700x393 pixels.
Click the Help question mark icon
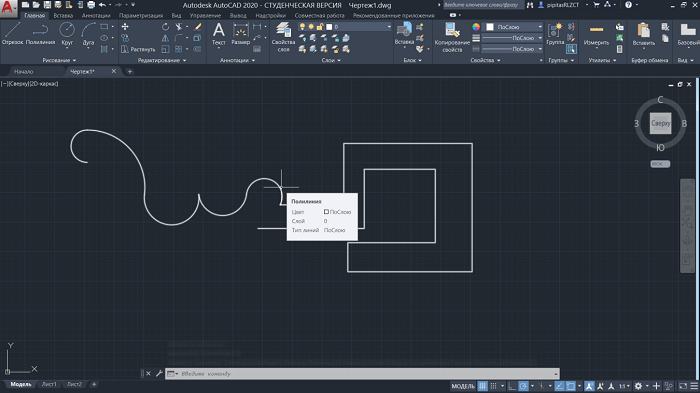point(629,5)
